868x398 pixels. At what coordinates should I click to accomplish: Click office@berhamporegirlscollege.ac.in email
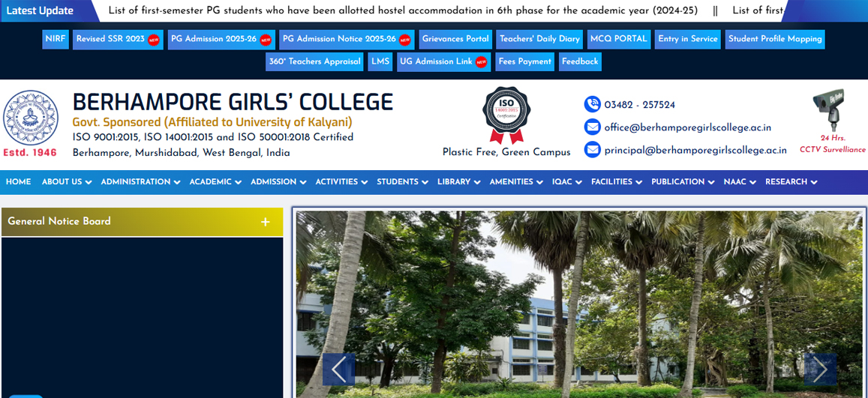click(687, 127)
